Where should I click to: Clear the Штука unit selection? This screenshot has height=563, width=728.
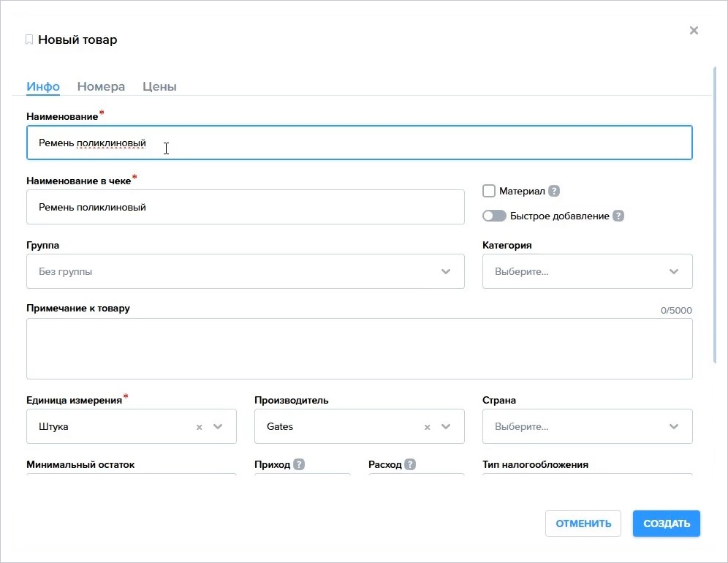(x=199, y=427)
